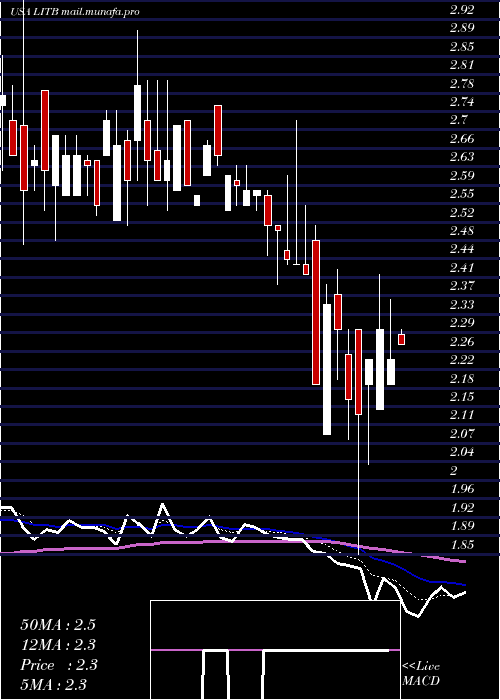This screenshot has height=700, width=500.
Task: Click the 2.66 price axis label
Action: pos(462,139)
